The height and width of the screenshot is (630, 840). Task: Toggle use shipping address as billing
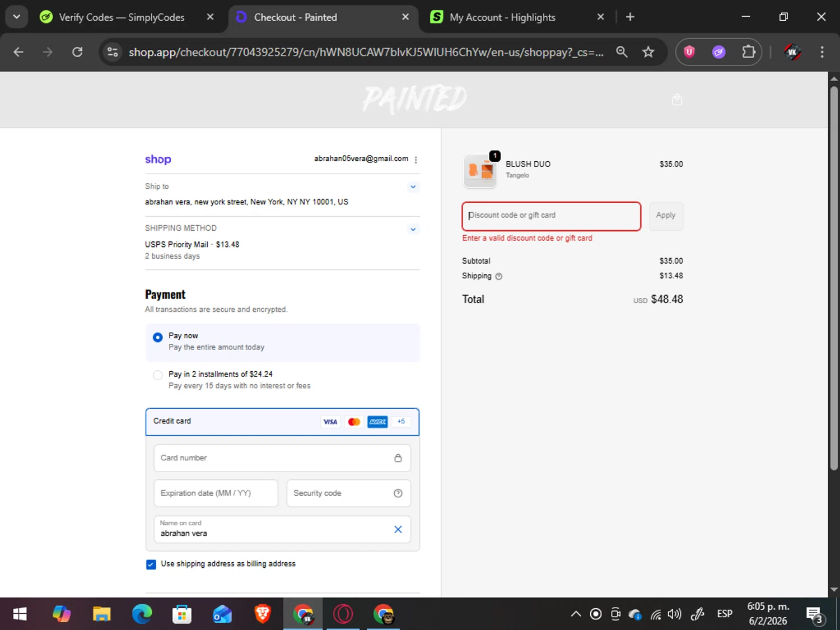[x=151, y=564]
